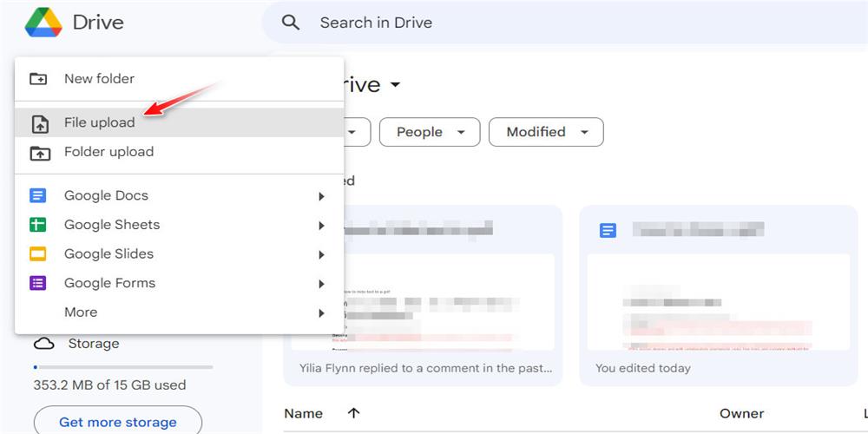This screenshot has width=868, height=434.
Task: Click Get more storage button
Action: pos(118,422)
